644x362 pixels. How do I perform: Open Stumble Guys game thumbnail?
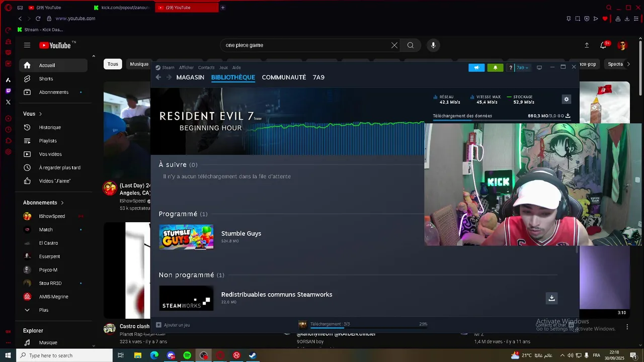click(x=186, y=237)
